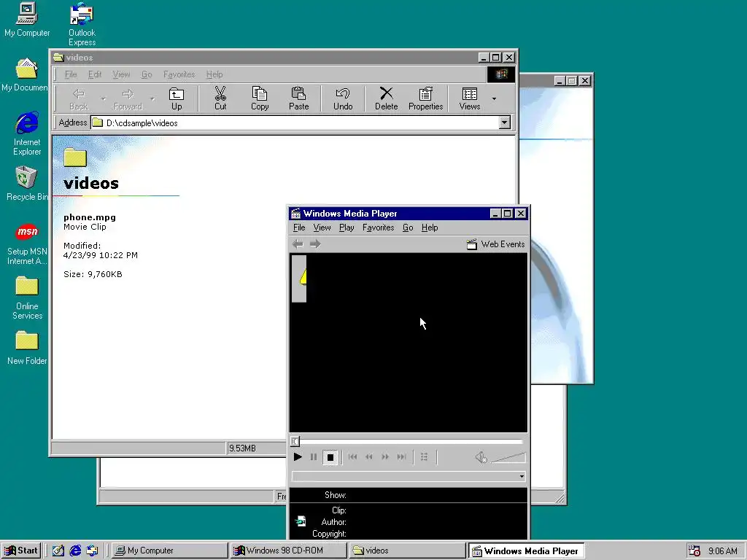Screen dimensions: 747x560
Task: Stop the clip in Windows Media Player
Action: [330, 458]
